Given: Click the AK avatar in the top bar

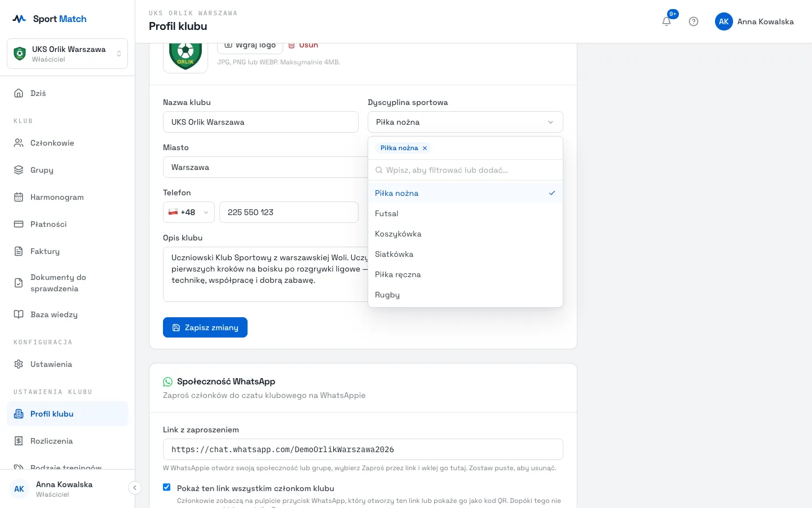Looking at the screenshot, I should [x=724, y=21].
